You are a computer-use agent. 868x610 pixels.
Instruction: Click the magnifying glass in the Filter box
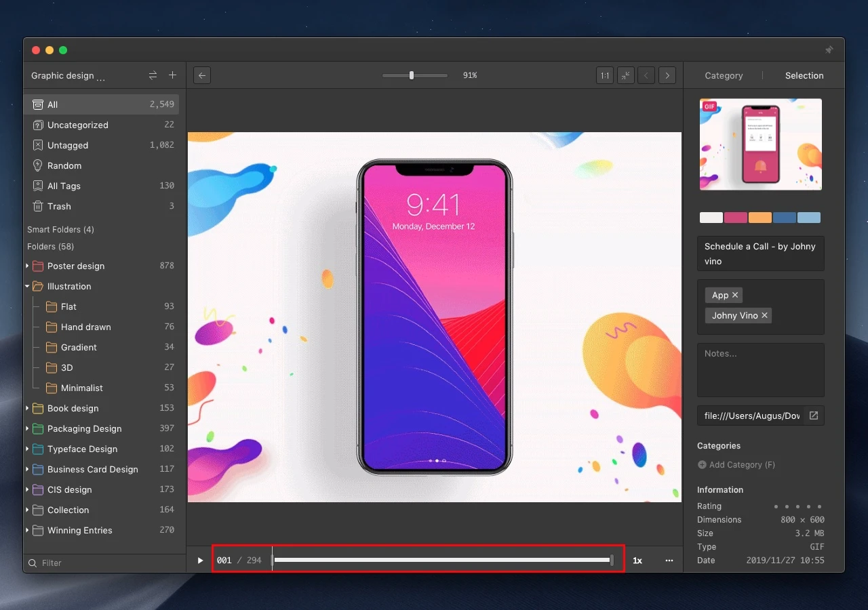point(32,563)
